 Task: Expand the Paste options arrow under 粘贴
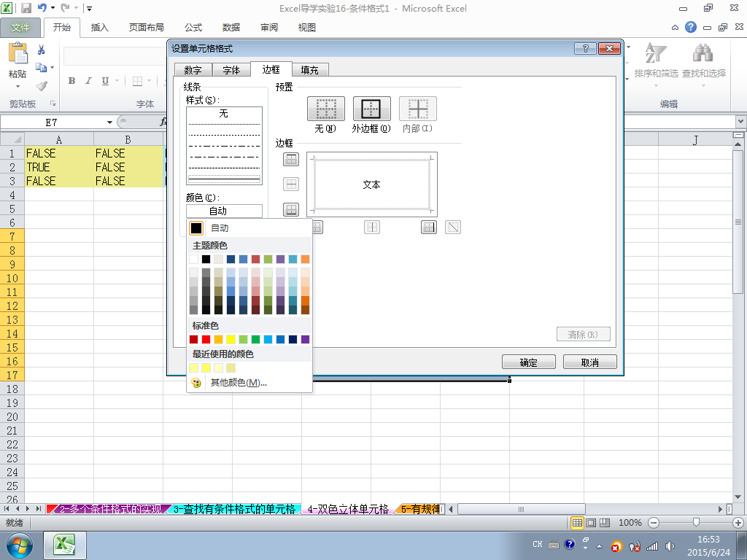pos(18,86)
